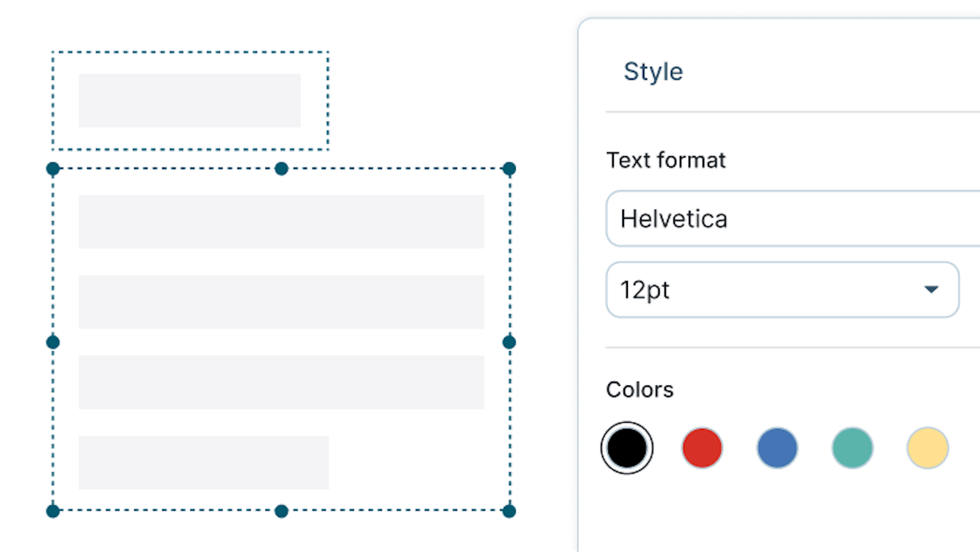
Task: Select the teal color swatch
Action: click(x=853, y=448)
